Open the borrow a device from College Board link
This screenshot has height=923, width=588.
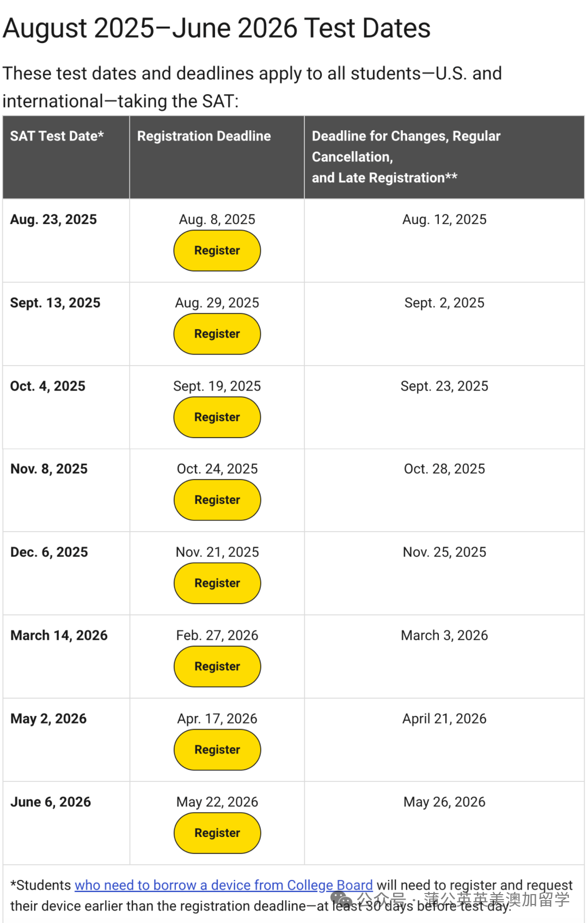click(223, 885)
